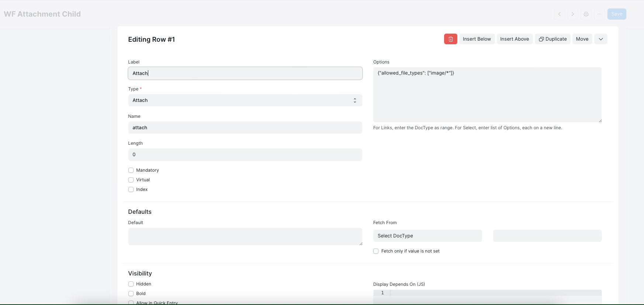Click the Duplicate button
This screenshot has height=305, width=644.
(553, 39)
